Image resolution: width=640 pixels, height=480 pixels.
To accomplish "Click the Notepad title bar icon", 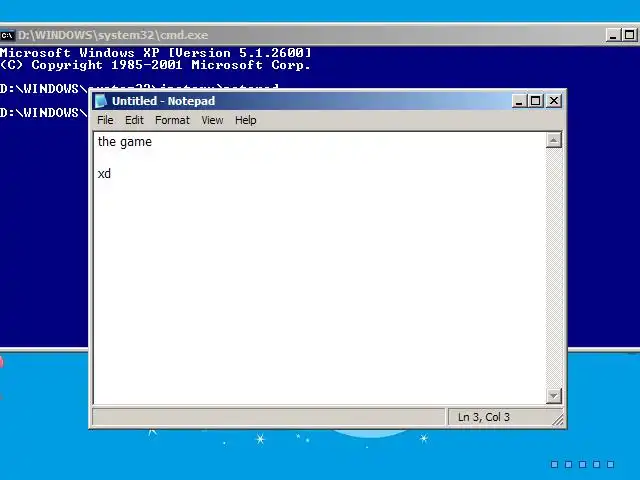I will 101,101.
